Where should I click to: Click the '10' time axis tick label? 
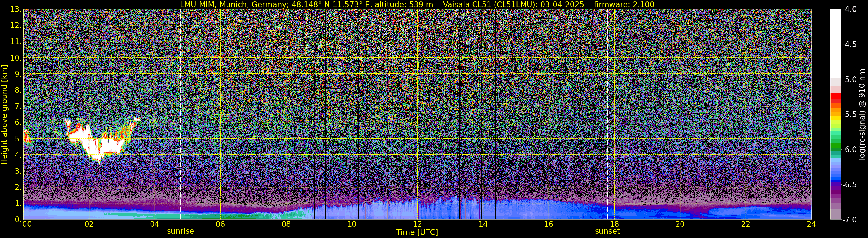(352, 224)
